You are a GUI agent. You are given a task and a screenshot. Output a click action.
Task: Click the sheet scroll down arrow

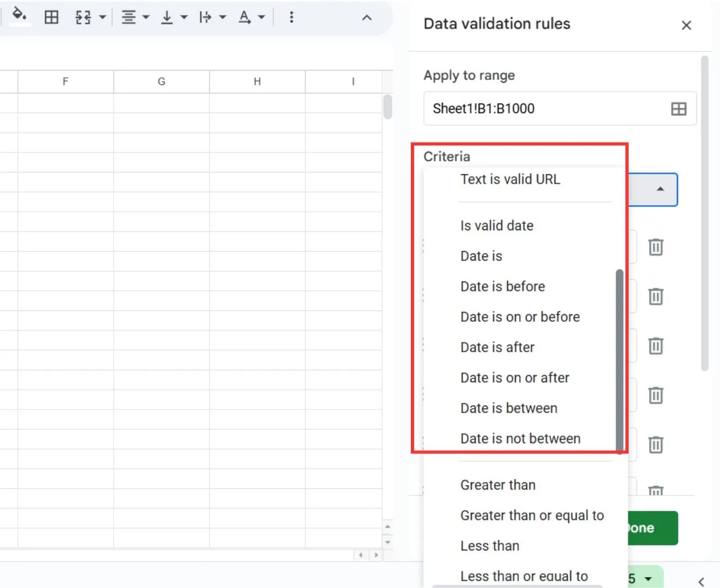click(387, 542)
